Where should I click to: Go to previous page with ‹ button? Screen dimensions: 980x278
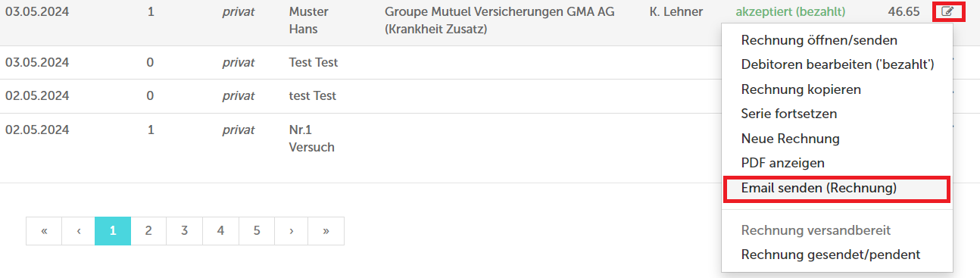point(79,231)
